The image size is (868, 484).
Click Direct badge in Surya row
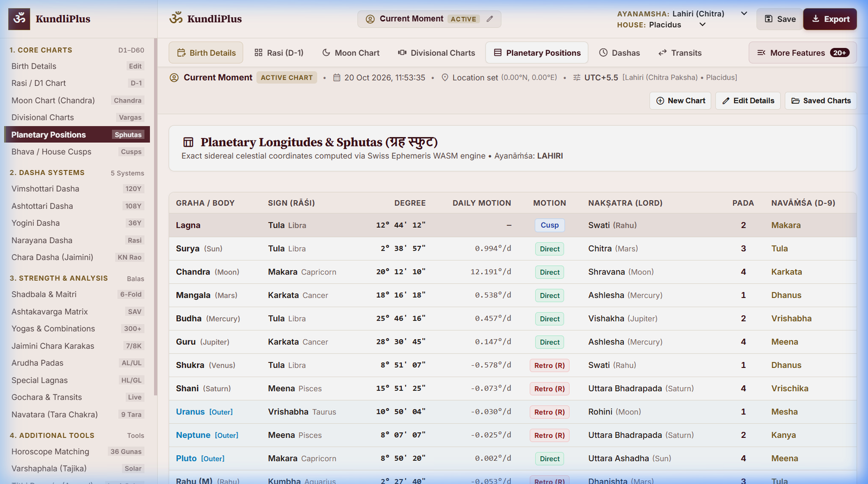(x=550, y=249)
